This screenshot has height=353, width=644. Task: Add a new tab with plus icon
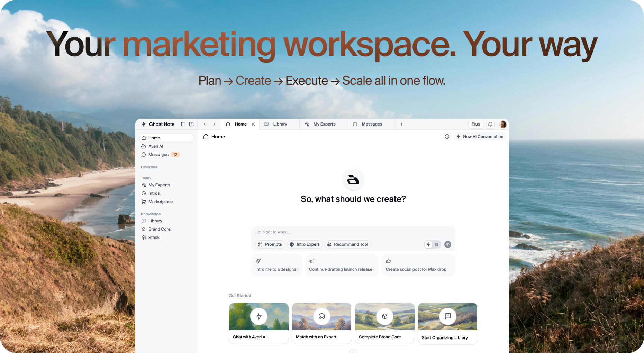click(x=402, y=124)
